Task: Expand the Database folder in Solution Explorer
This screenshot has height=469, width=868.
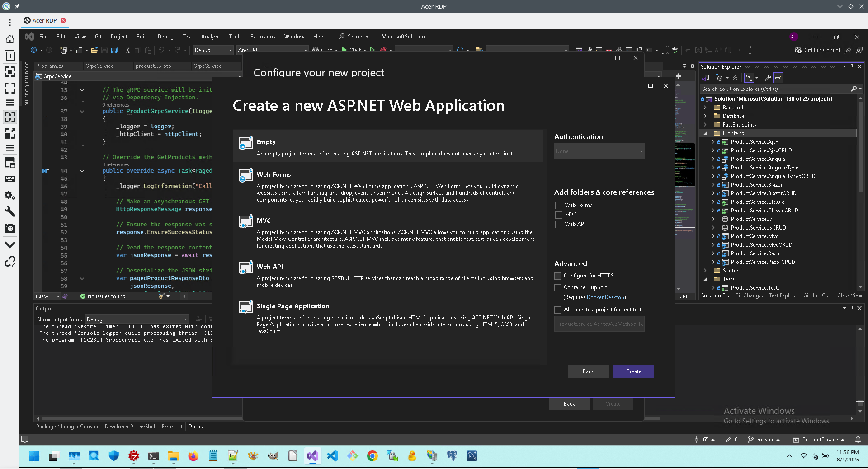Action: click(705, 116)
